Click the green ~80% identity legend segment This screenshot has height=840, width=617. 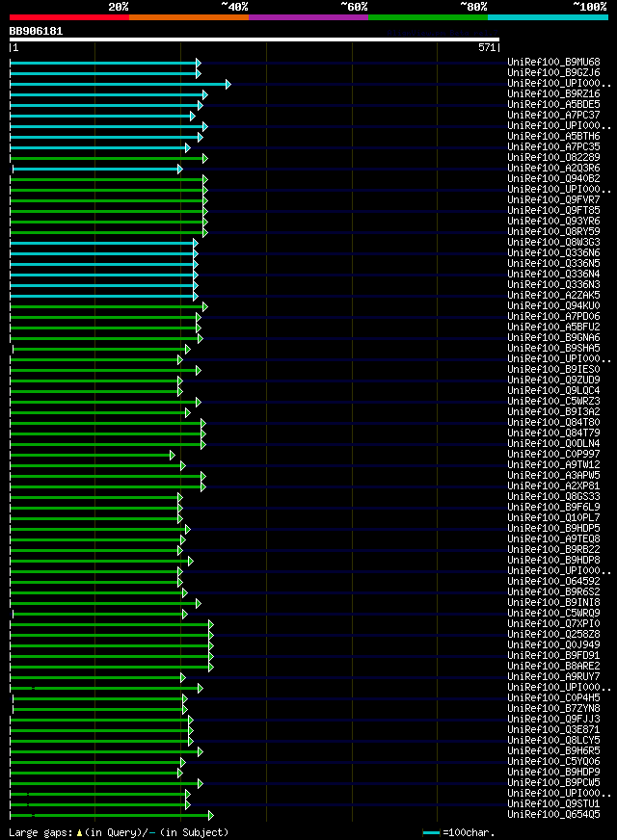[428, 17]
